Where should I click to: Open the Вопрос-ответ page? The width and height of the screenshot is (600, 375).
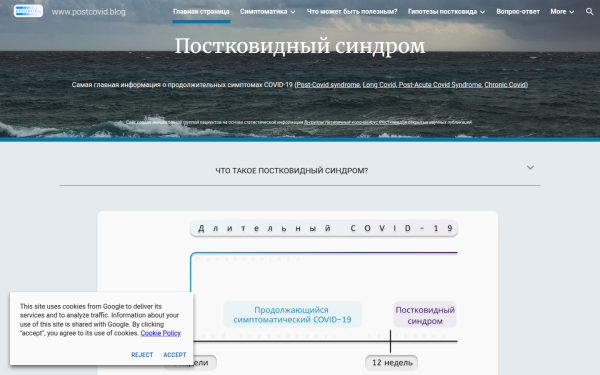point(518,11)
